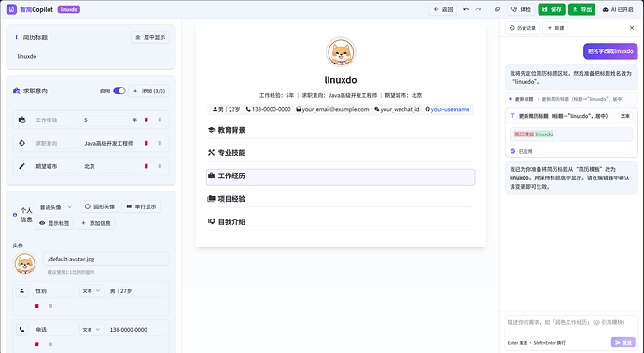This screenshot has width=644, height=353.
Task: Close the AI chat panel
Action: [632, 28]
